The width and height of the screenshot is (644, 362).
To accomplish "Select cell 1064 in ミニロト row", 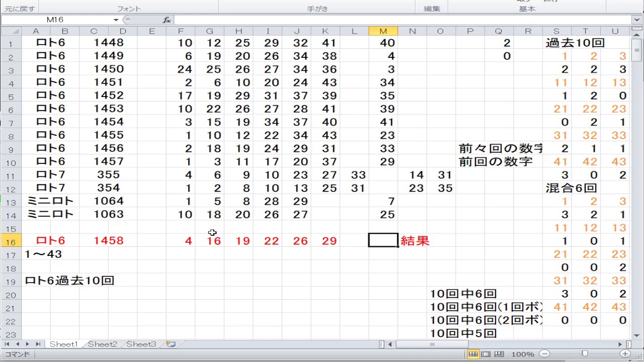I will [x=108, y=201].
